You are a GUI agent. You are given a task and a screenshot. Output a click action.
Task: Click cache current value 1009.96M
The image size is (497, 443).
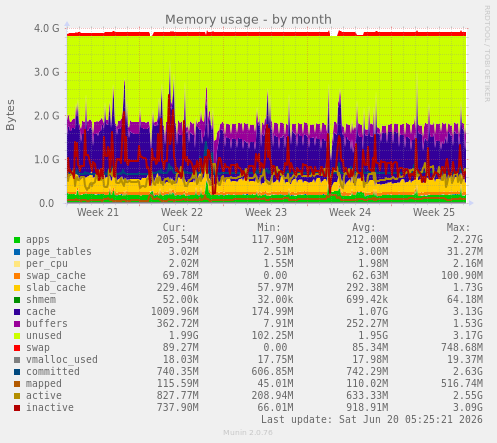(x=175, y=312)
